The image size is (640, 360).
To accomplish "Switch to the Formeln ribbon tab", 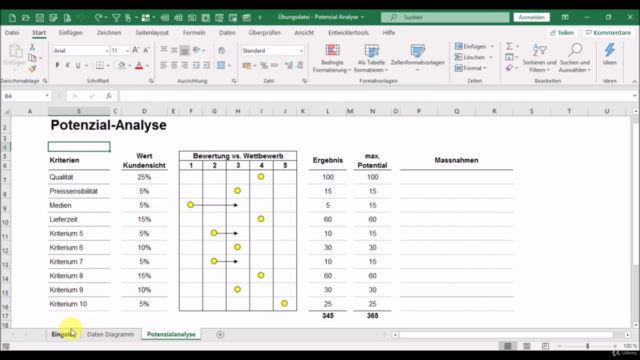I will click(x=194, y=33).
